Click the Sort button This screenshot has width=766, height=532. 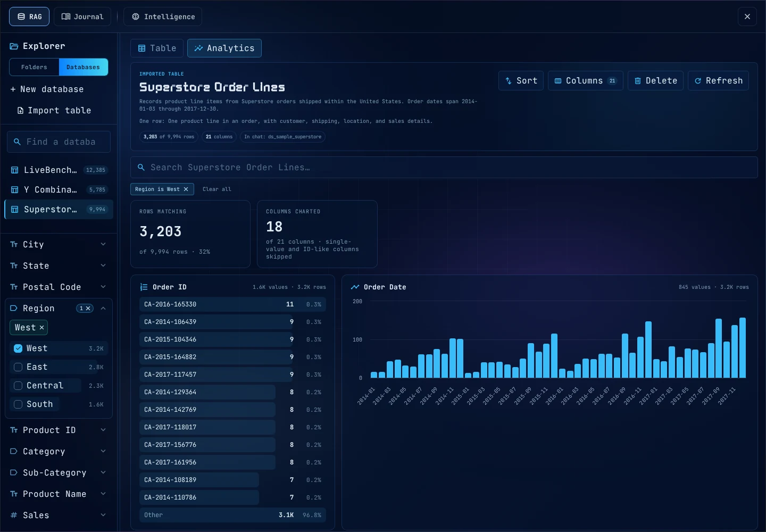(521, 81)
